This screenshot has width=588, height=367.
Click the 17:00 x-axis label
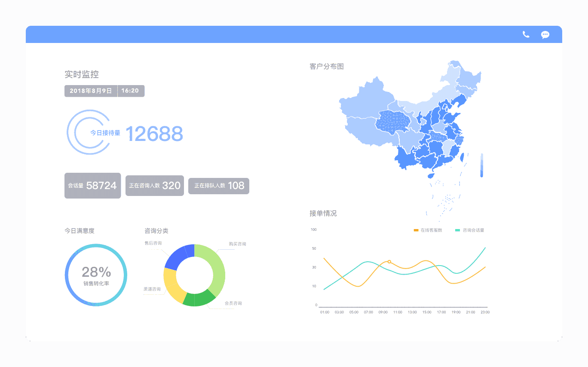pyautogui.click(x=441, y=312)
